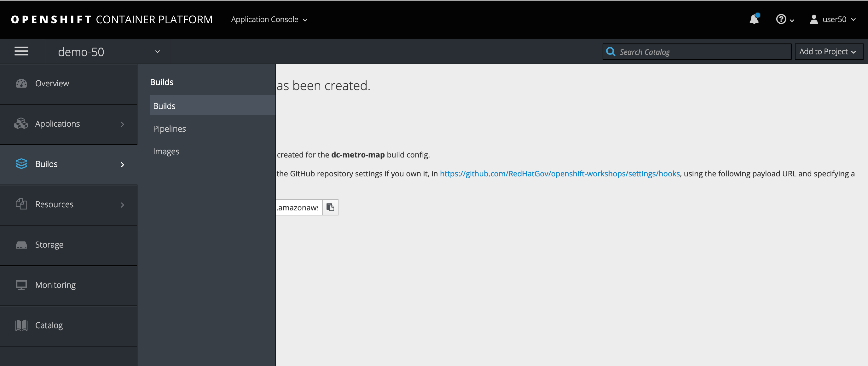Click the Catalog book icon
Image resolution: width=868 pixels, height=366 pixels.
[x=21, y=325]
